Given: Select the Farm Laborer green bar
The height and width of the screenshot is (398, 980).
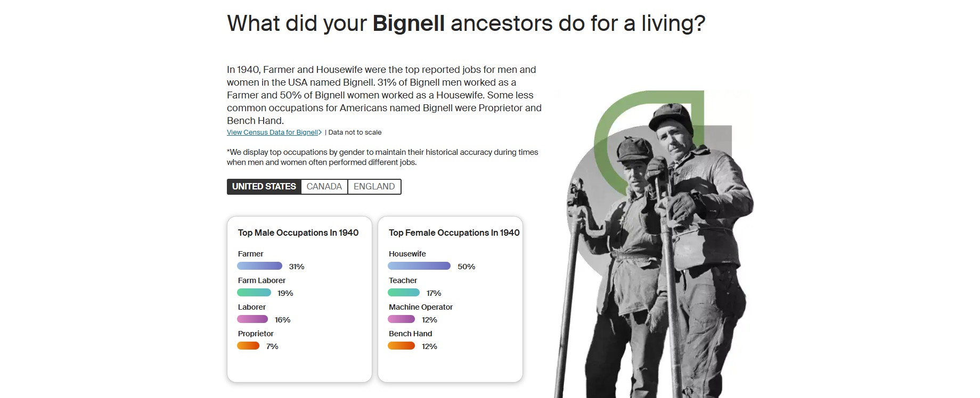Looking at the screenshot, I should (255, 292).
